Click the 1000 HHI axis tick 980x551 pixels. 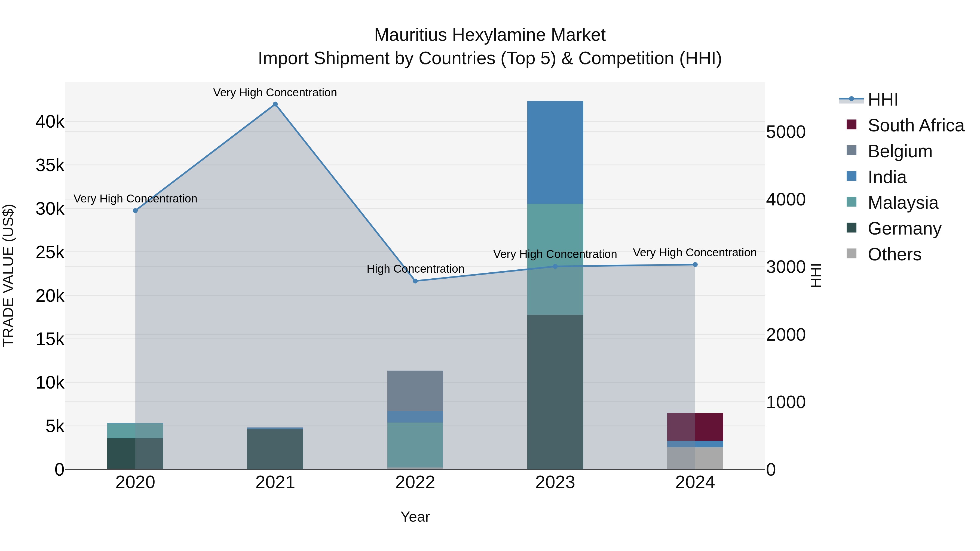(x=786, y=402)
